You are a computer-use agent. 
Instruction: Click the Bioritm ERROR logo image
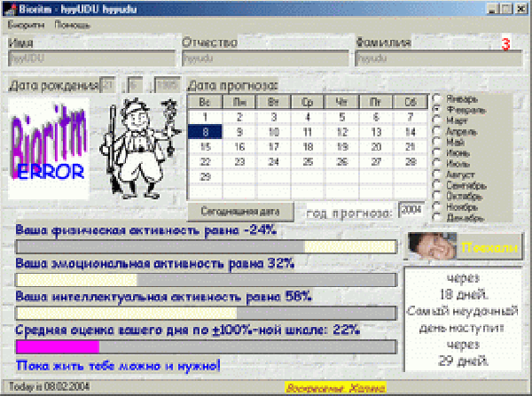coord(49,149)
